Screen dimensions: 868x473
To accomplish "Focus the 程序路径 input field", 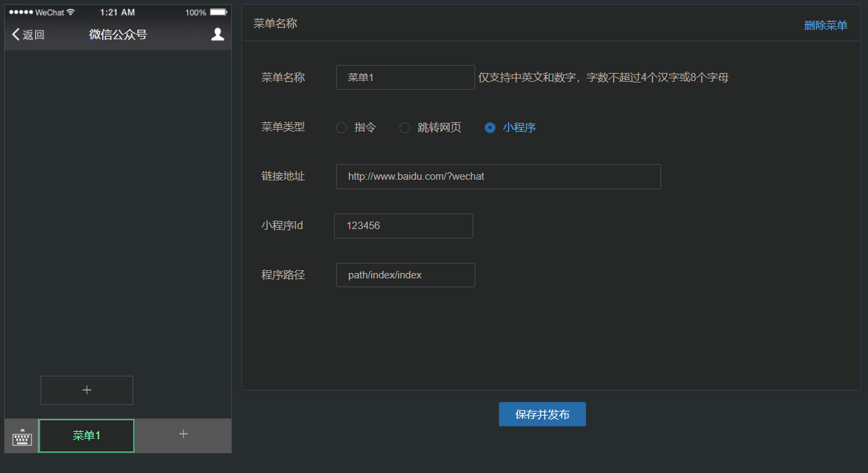I will click(x=406, y=275).
